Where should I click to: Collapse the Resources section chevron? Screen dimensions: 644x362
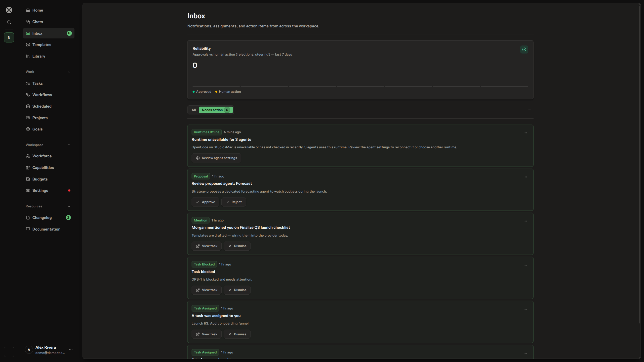(69, 206)
